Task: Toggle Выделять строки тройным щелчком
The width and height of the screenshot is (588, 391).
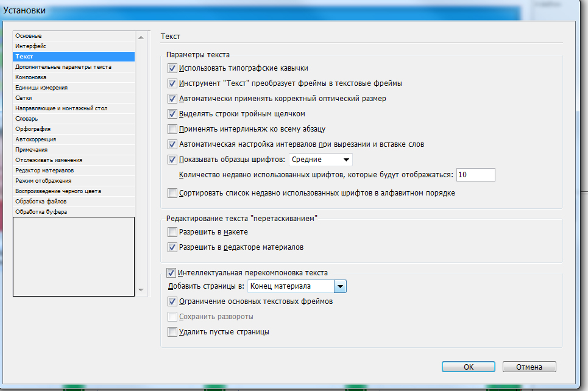Action: coord(172,114)
